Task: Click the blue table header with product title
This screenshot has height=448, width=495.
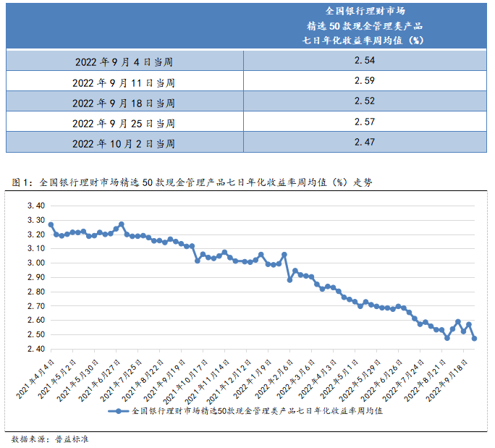Action: 363,25
